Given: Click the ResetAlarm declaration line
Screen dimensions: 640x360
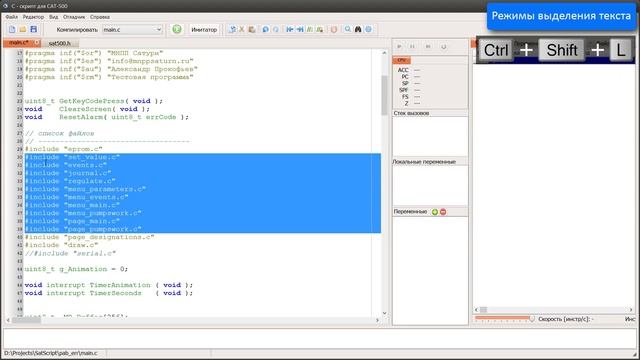Looking at the screenshot, I should pos(107,117).
